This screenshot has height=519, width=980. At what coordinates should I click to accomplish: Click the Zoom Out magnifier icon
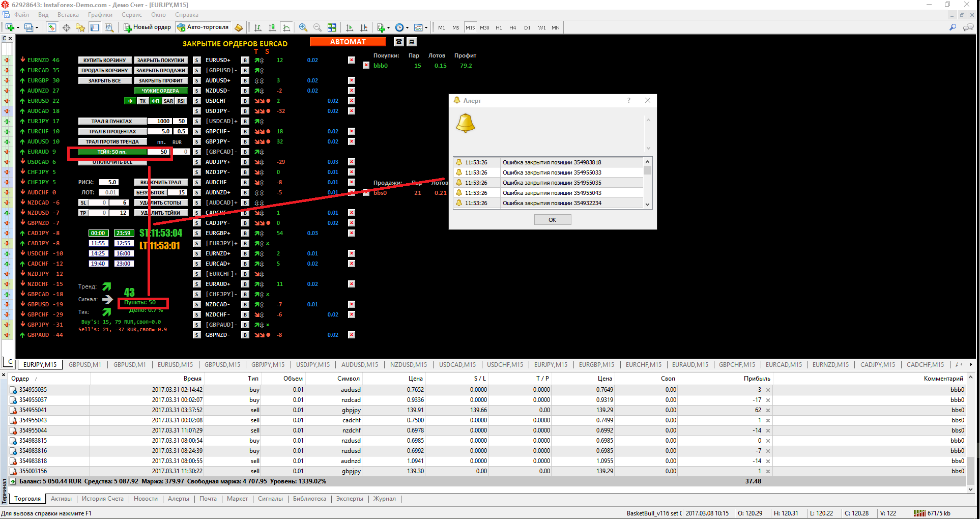[x=318, y=27]
